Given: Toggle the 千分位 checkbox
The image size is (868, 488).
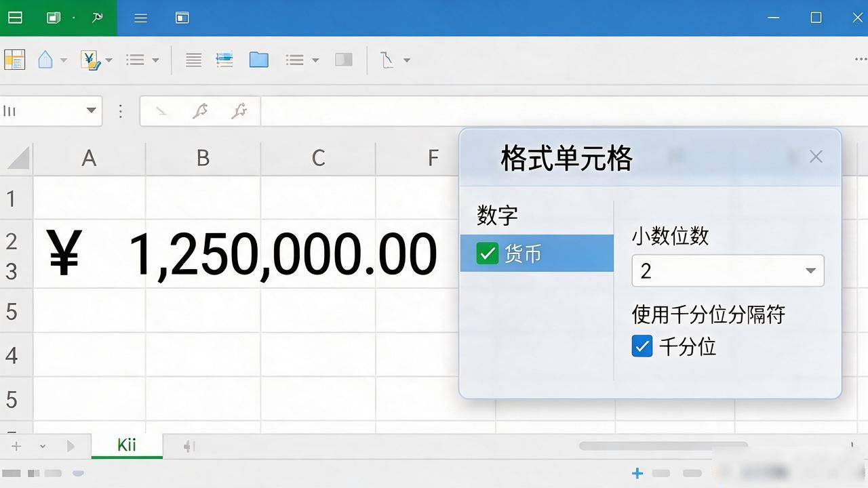Looking at the screenshot, I should pos(642,346).
